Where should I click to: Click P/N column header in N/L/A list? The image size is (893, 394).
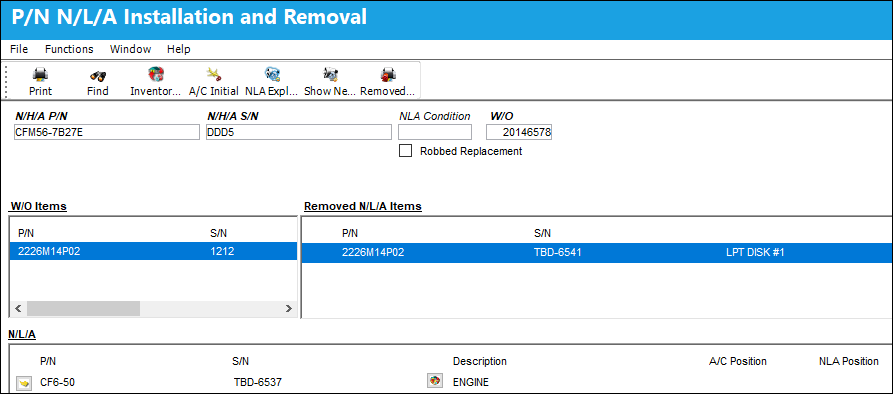coord(48,362)
